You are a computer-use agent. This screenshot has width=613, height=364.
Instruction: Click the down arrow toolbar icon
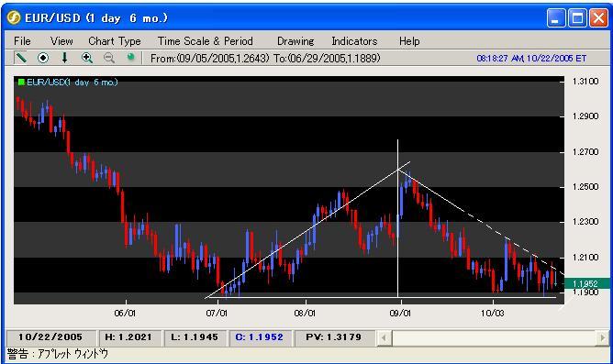click(64, 58)
